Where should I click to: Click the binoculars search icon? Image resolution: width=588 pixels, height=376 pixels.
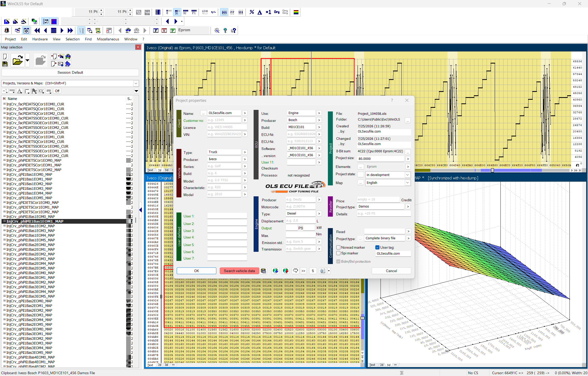pyautogui.click(x=128, y=30)
